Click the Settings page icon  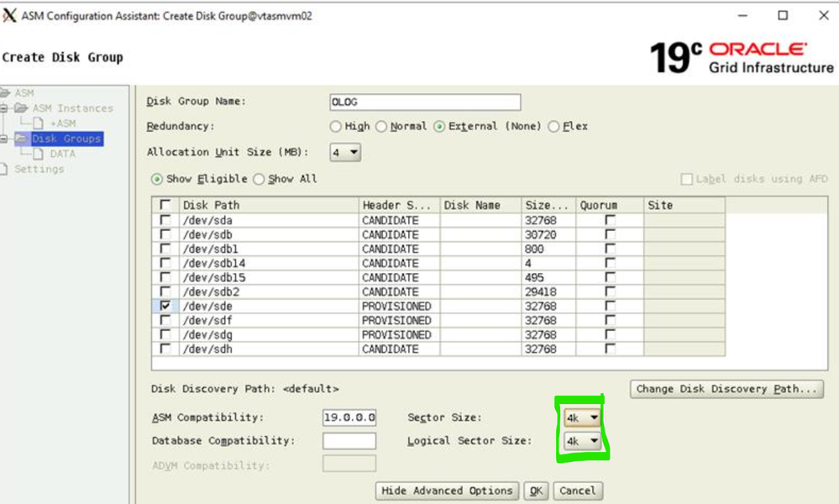click(x=4, y=169)
